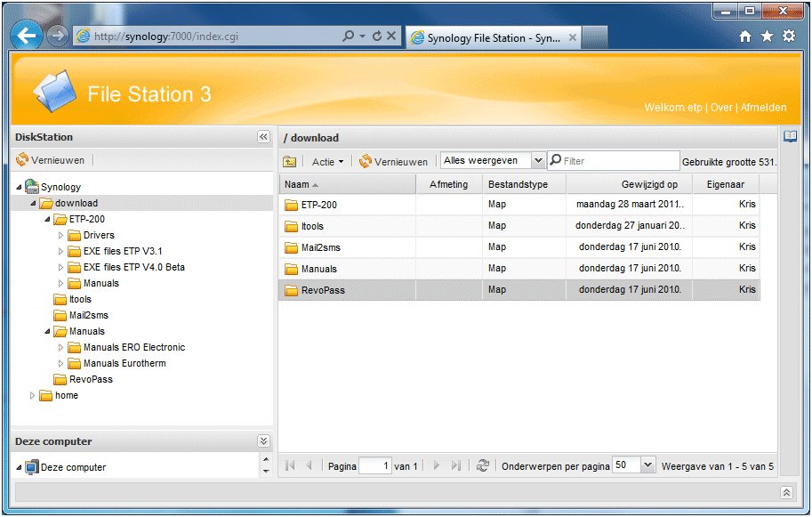Click the Over link in header

721,108
